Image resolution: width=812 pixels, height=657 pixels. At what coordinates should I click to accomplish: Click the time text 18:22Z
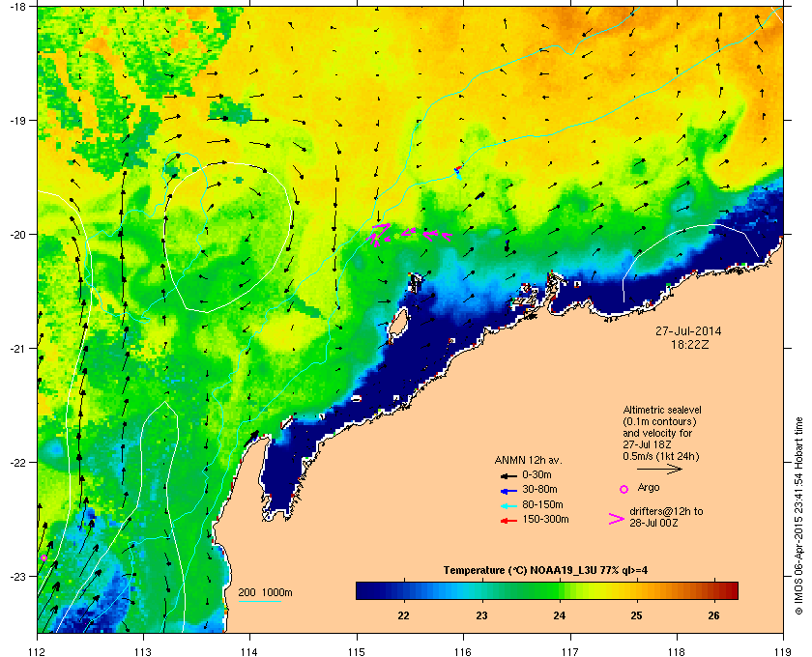point(690,344)
